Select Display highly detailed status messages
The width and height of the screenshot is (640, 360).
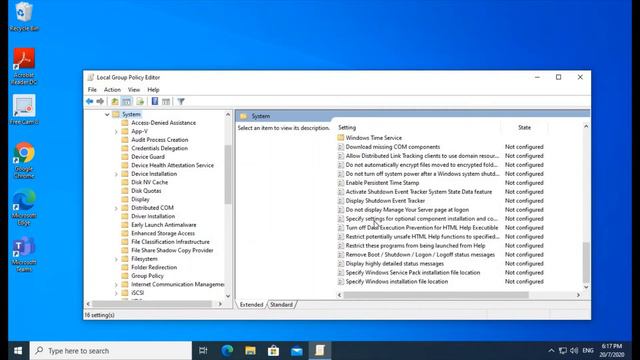pos(394,264)
